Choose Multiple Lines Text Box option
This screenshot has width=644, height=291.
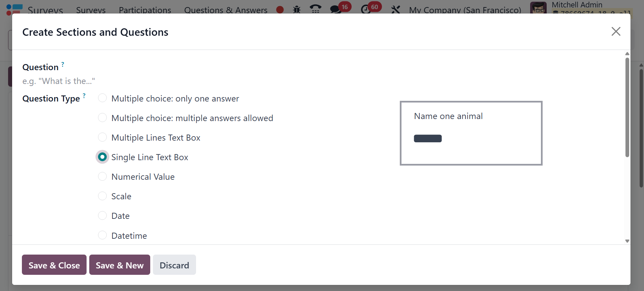click(x=102, y=137)
